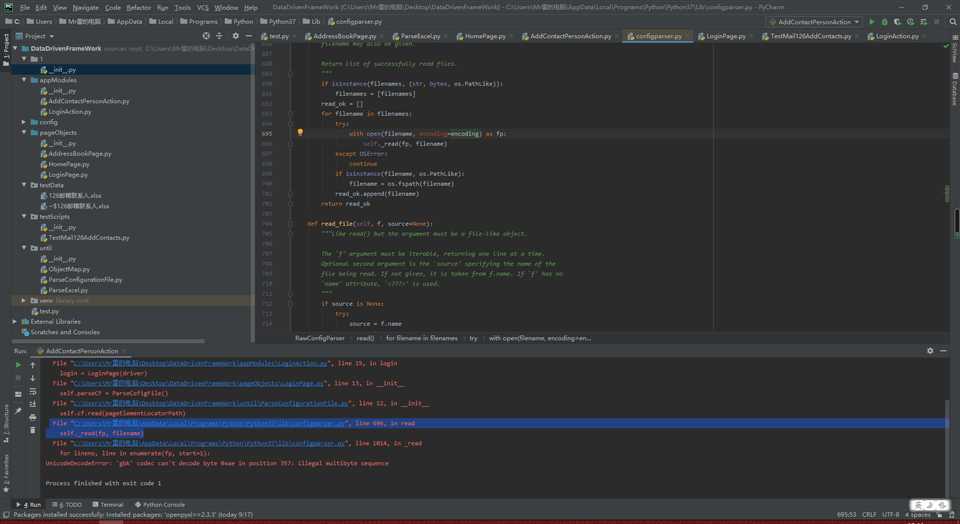The width and height of the screenshot is (960, 524).
Task: Click the yellow lightbulb intention icon
Action: click(300, 132)
